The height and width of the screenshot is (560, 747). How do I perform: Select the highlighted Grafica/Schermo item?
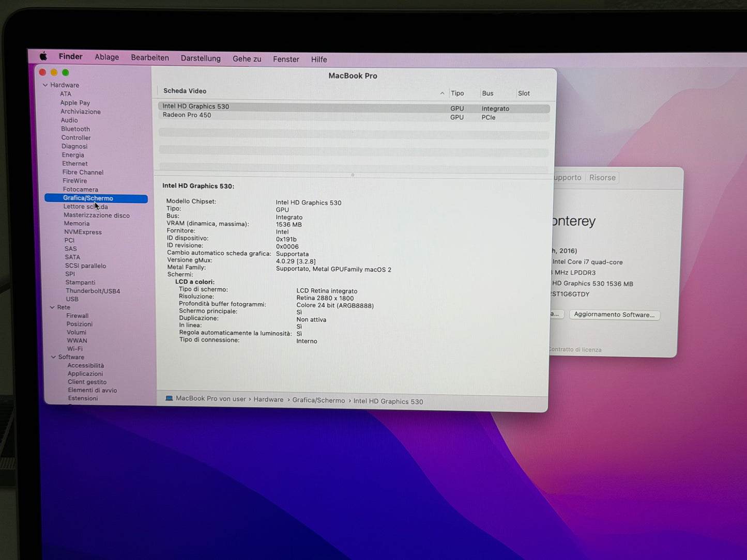coord(96,198)
